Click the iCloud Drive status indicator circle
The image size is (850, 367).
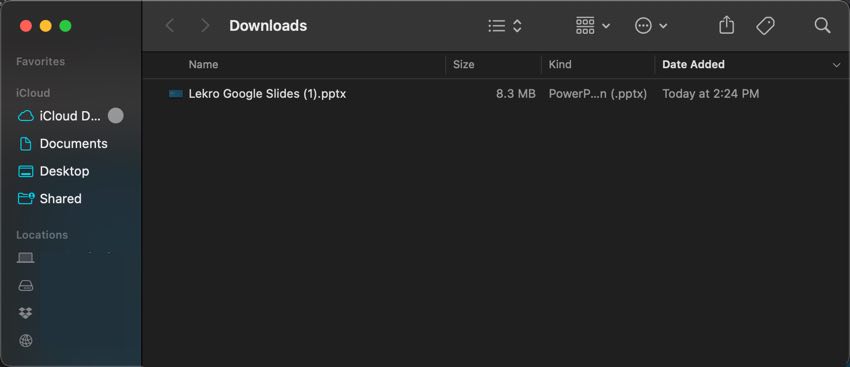[115, 115]
